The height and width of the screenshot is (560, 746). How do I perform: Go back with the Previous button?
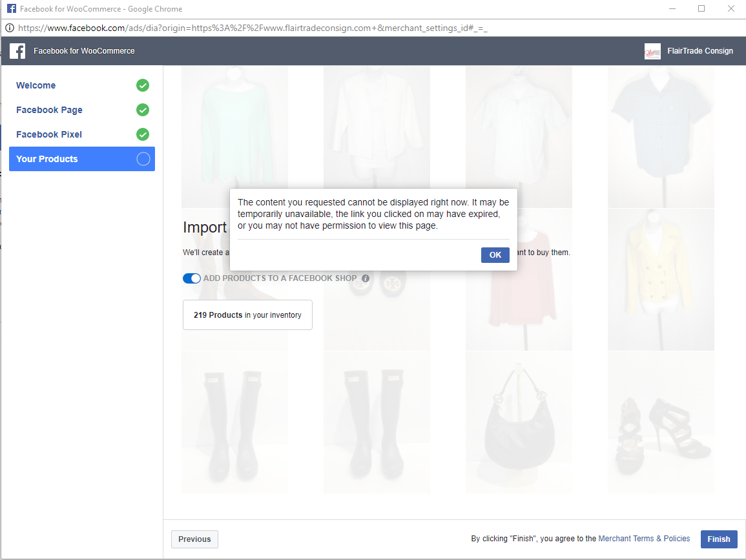click(x=194, y=539)
